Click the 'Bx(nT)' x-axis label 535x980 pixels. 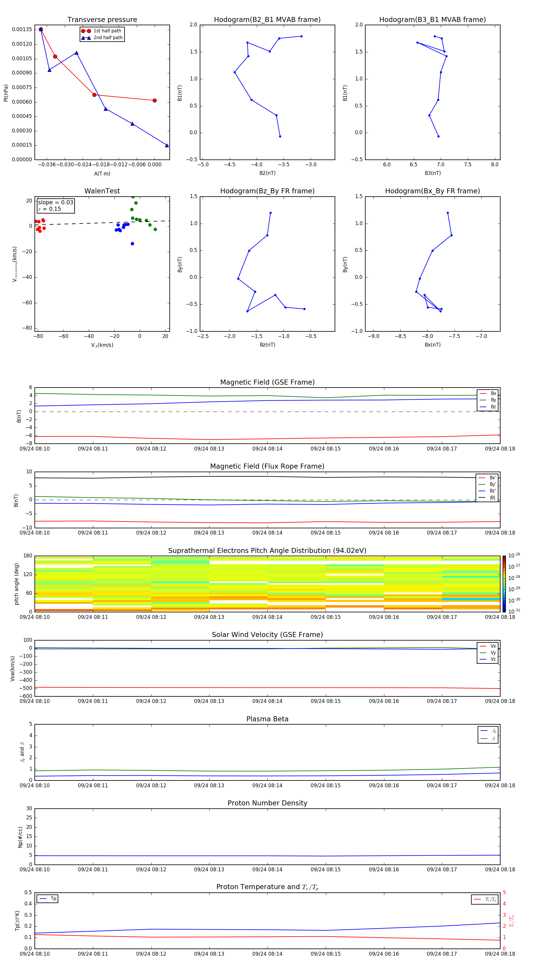pos(432,345)
